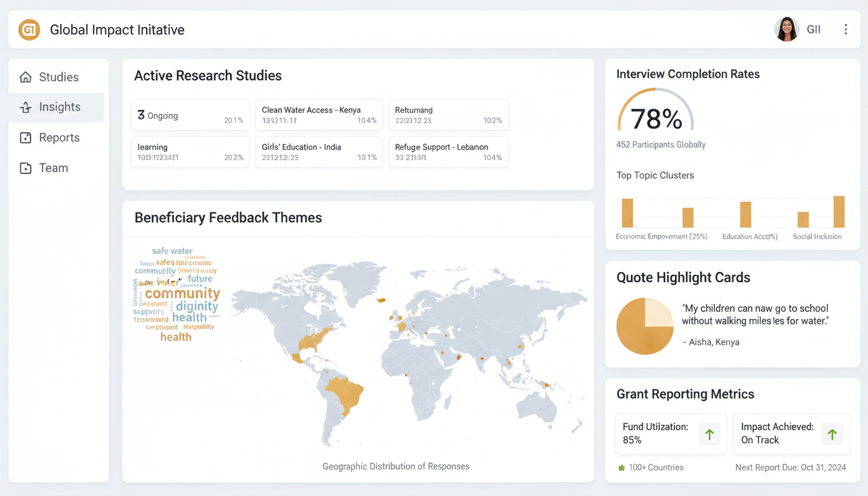Screen dimensions: 868x496
Task: Open the three-dot overflow menu
Action: (x=844, y=29)
